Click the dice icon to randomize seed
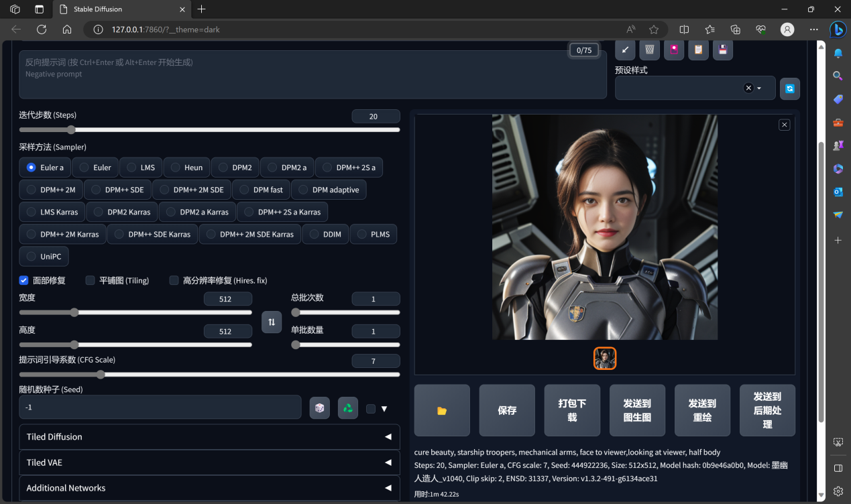 tap(320, 407)
